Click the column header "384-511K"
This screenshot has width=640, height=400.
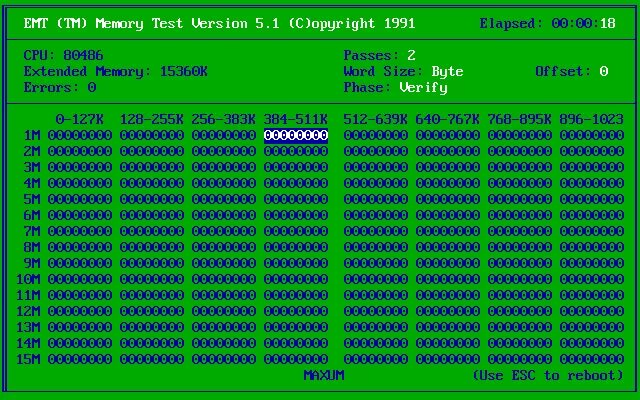click(296, 119)
